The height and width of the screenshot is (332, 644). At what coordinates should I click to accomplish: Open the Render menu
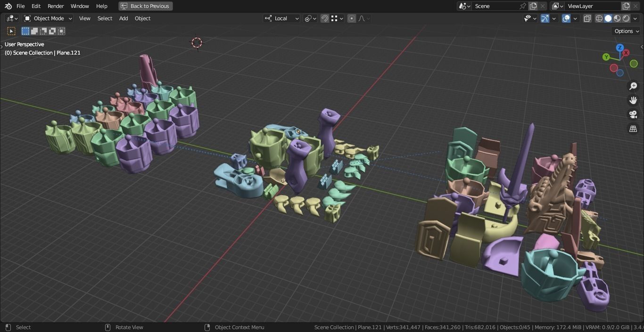(56, 6)
